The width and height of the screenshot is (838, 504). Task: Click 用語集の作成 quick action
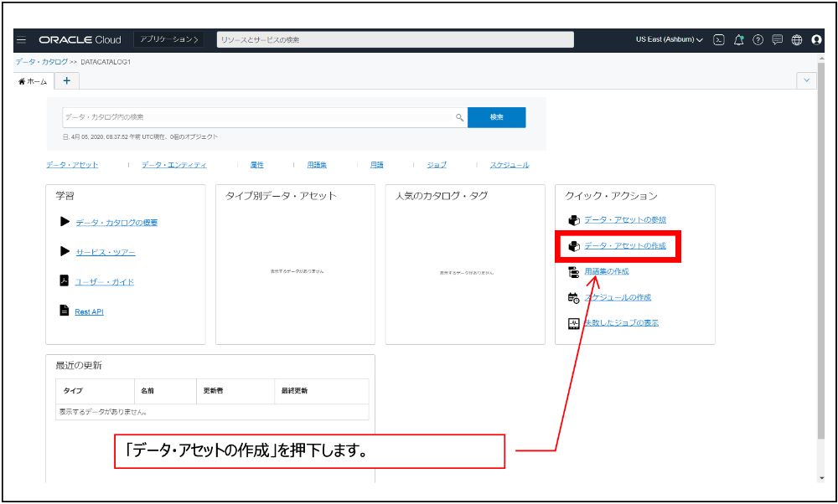tap(607, 271)
